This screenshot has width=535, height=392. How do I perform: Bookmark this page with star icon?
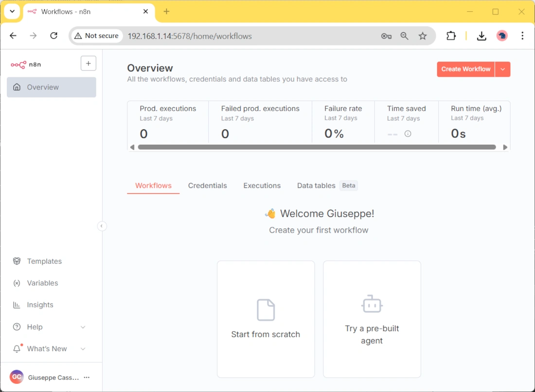coord(423,36)
